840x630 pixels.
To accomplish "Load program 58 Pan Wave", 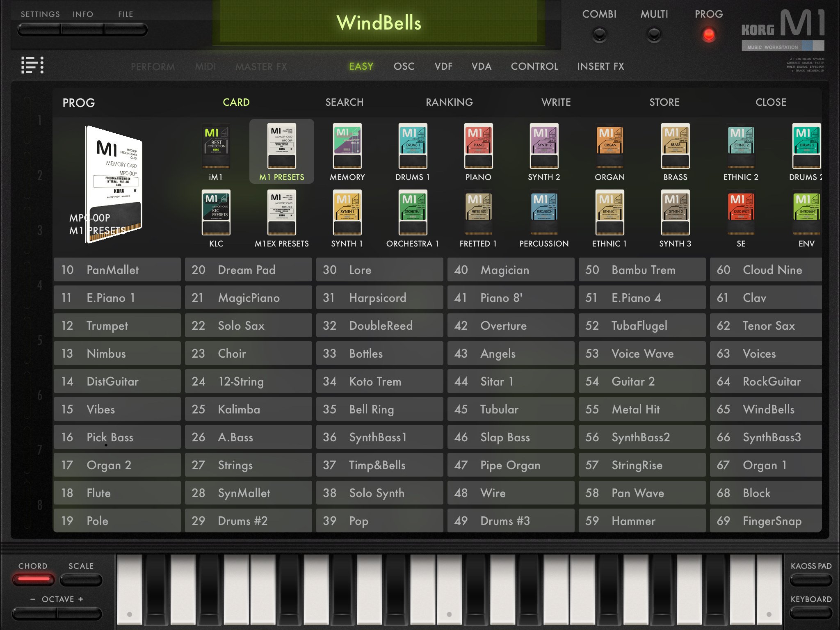I will pyautogui.click(x=642, y=493).
